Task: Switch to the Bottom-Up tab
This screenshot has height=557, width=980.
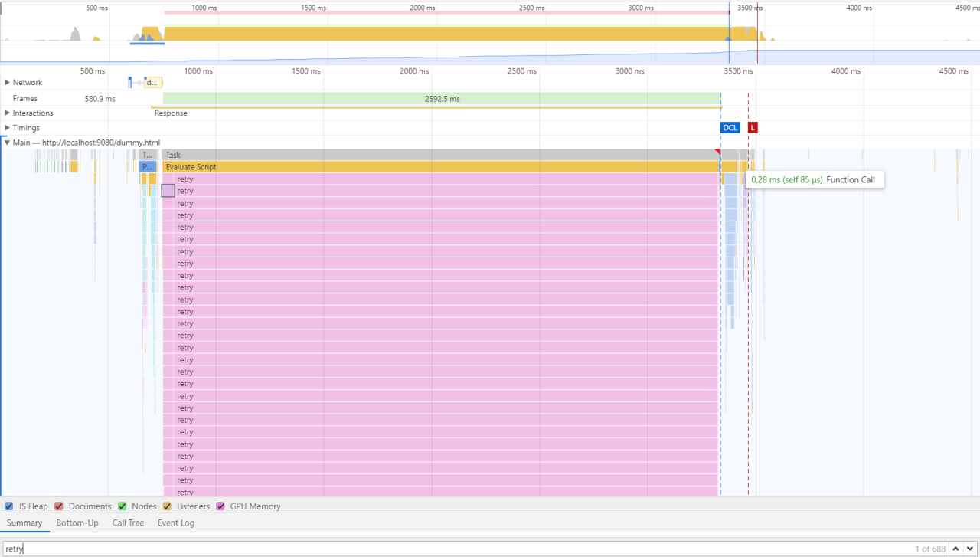Action: (x=77, y=523)
